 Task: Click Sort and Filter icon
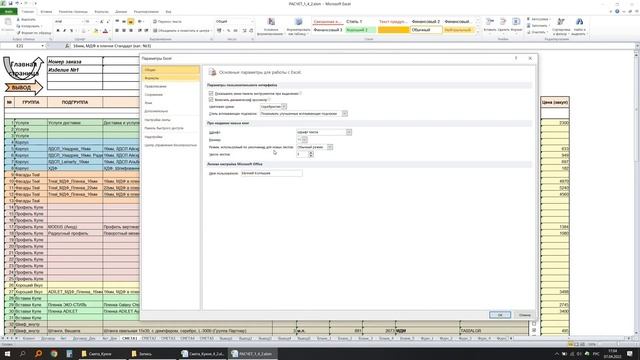561,22
